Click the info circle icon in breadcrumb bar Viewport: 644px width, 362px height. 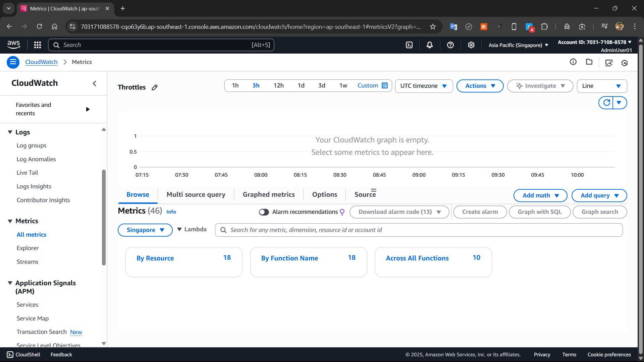click(x=573, y=62)
